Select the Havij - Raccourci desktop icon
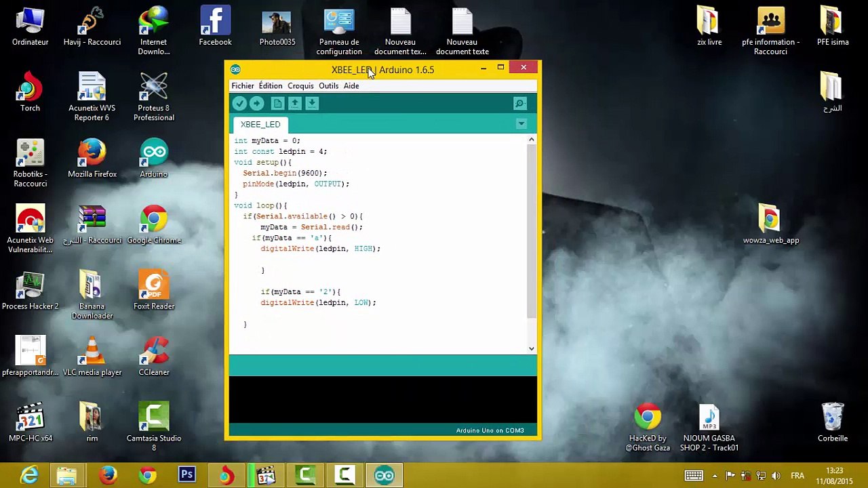868x488 pixels. pyautogui.click(x=92, y=27)
